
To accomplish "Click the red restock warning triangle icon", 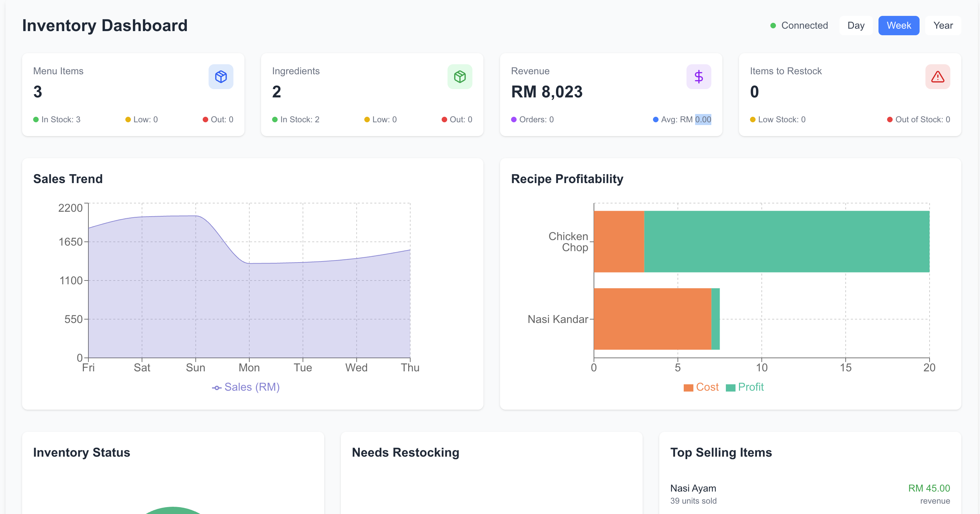I will (938, 77).
